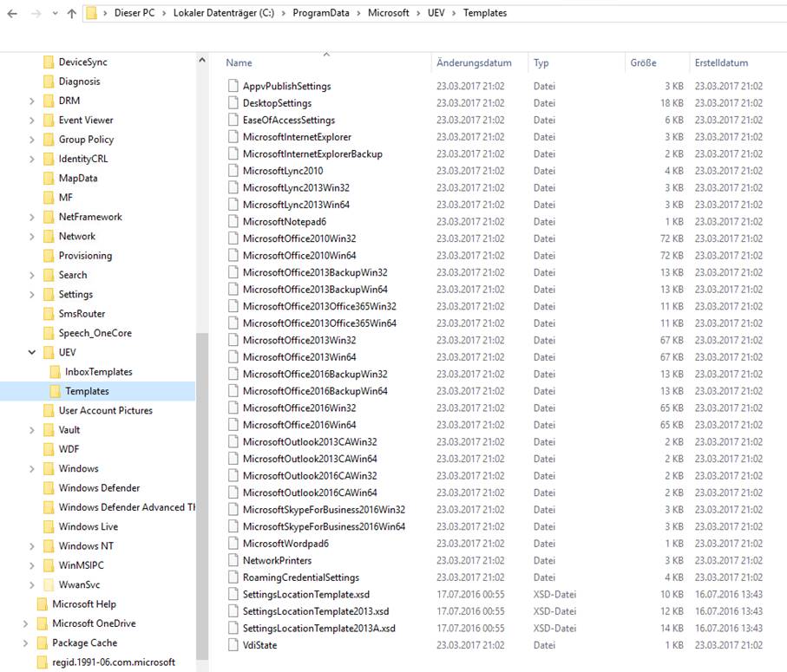
Task: Expand the Event Viewer tree node
Action: pos(31,121)
